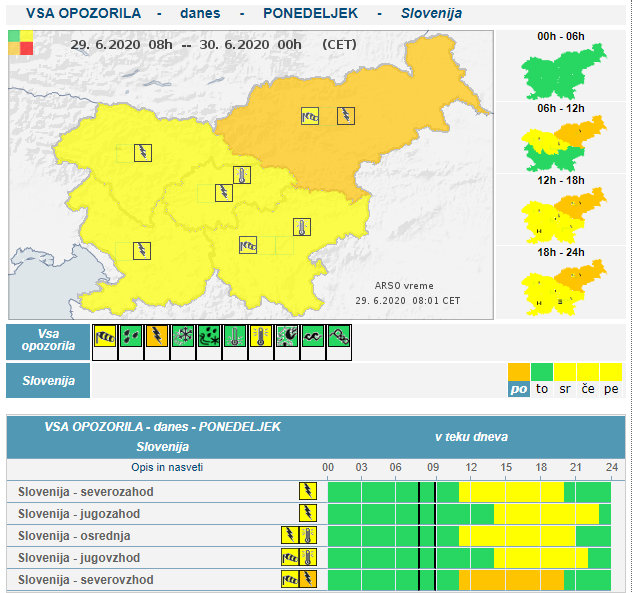Image resolution: width=632 pixels, height=593 pixels.
Task: Click the windsock icon in the orange northeast map region
Action: click(310, 115)
